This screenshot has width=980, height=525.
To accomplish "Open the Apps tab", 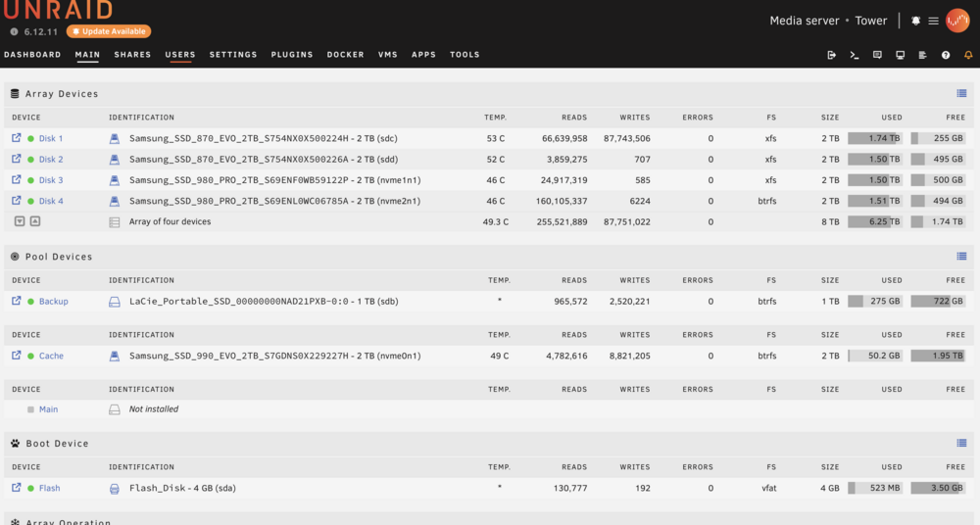I will [x=423, y=55].
